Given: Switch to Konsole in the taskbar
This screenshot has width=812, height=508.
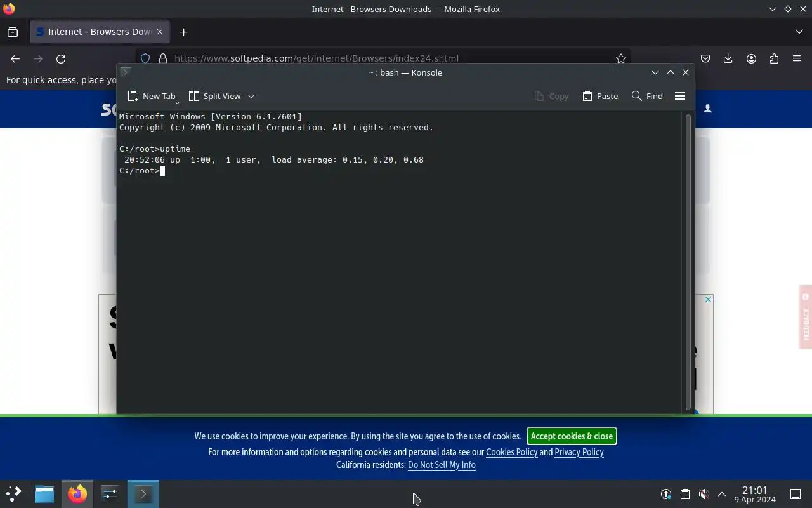Looking at the screenshot, I should point(143,493).
